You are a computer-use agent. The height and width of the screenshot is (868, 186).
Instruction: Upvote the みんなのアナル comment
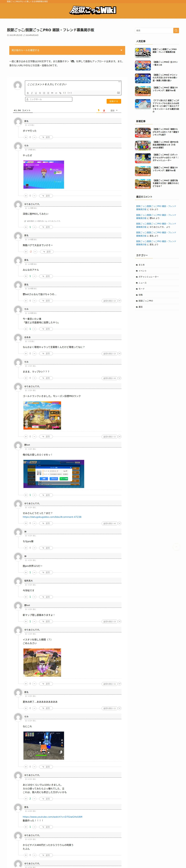pos(26,276)
